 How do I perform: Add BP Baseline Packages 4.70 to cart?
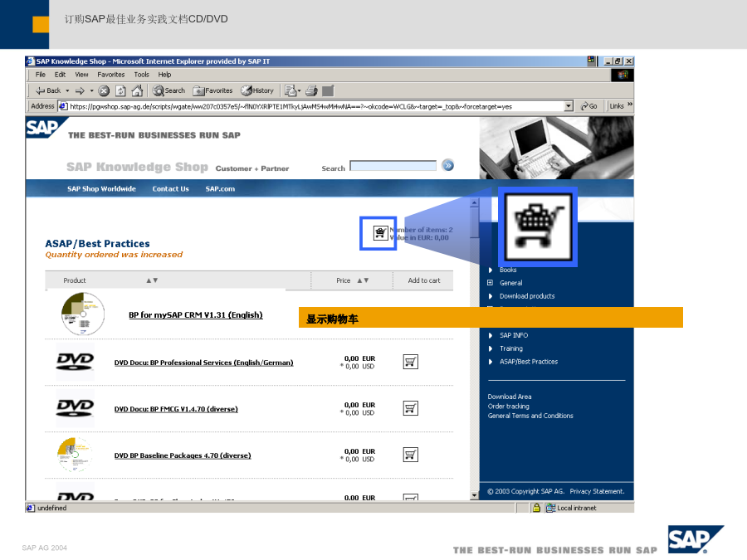(x=411, y=455)
